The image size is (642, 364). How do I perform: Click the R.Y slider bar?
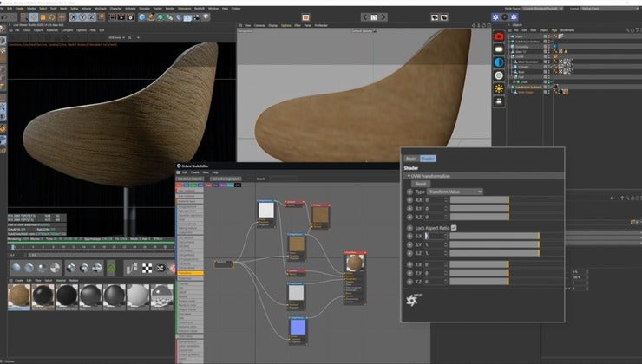(x=480, y=209)
